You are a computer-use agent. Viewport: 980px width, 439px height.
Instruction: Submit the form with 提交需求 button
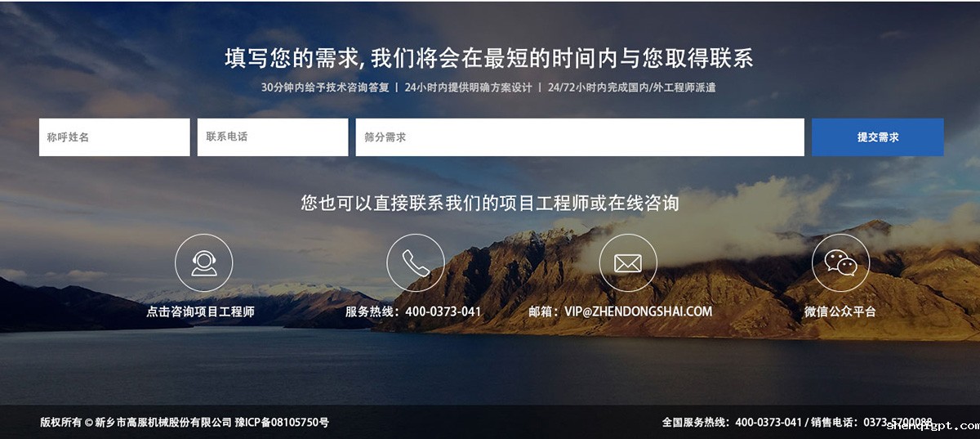coord(878,137)
